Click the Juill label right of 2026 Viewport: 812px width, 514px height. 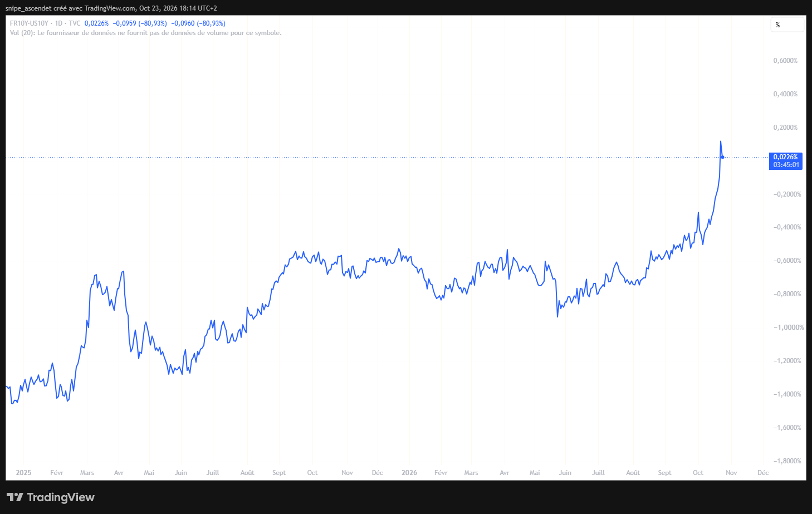click(598, 473)
